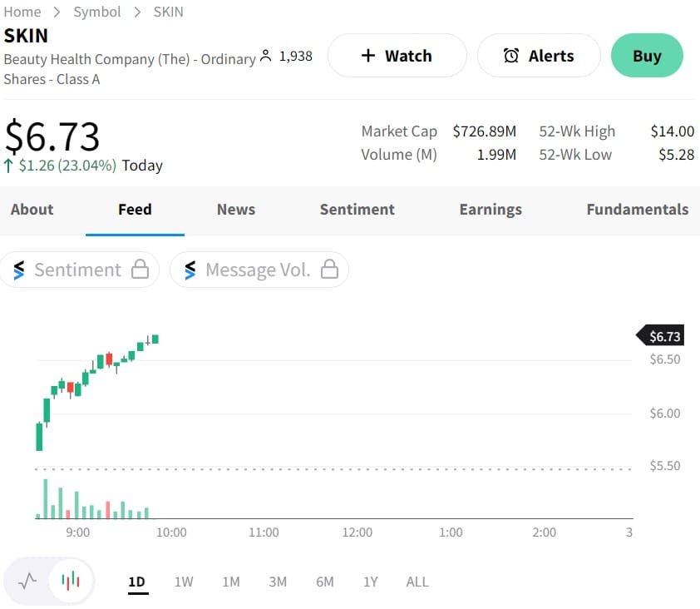Open the Symbol breadcrumb link
The image size is (700, 609).
click(x=97, y=12)
